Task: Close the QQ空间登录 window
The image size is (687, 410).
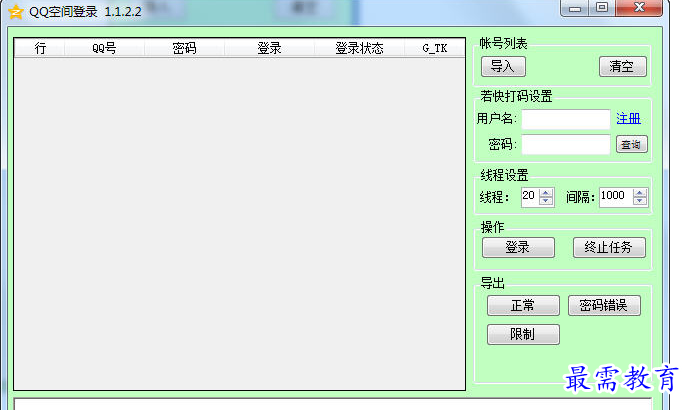Action: (x=639, y=8)
